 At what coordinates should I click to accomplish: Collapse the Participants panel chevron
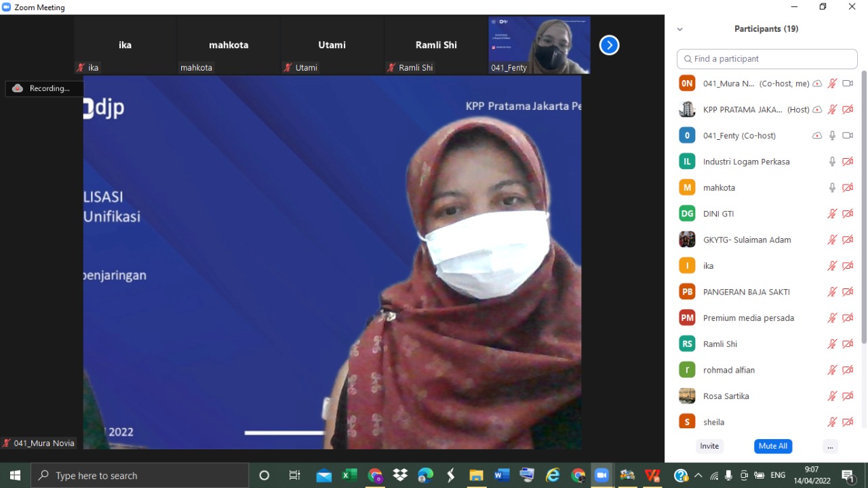point(679,29)
